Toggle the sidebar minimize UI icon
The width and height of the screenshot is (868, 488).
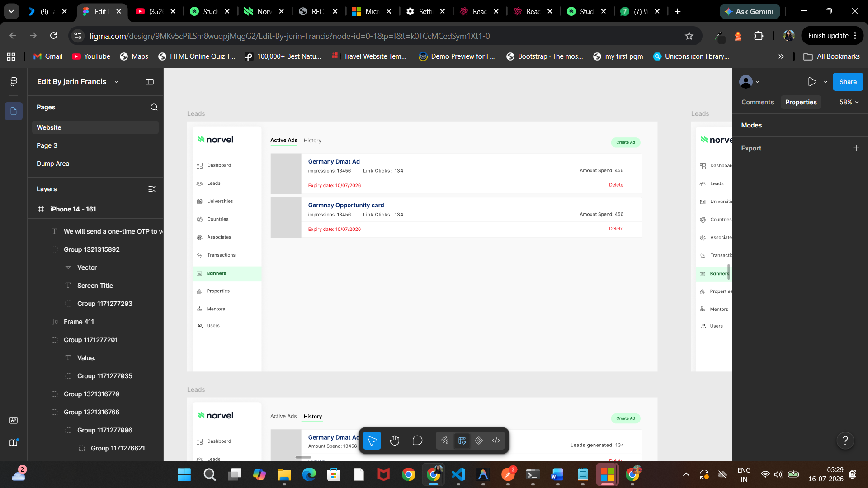(150, 82)
